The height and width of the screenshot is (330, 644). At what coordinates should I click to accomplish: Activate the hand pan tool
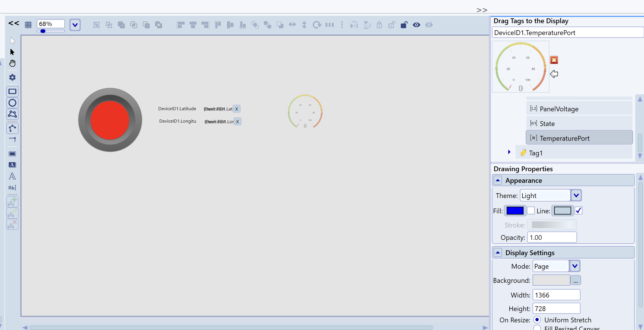(12, 63)
